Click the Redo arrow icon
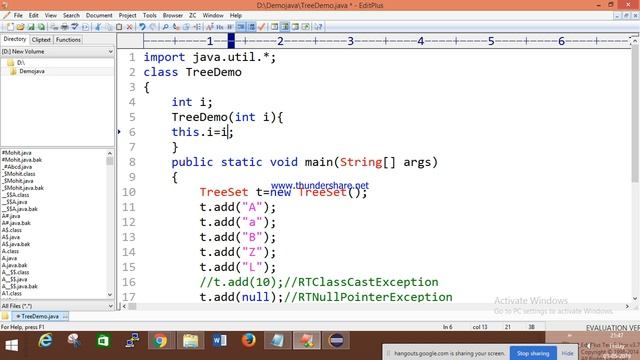Viewport: 640px width, 360px height. 153,27
